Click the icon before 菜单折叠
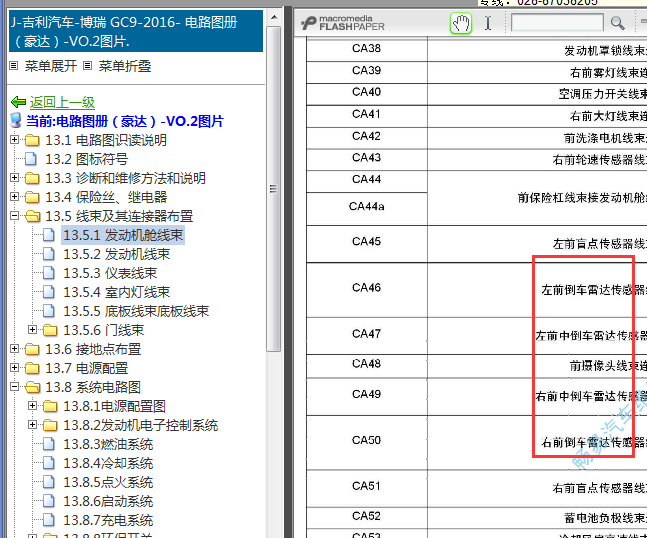 [x=87, y=66]
